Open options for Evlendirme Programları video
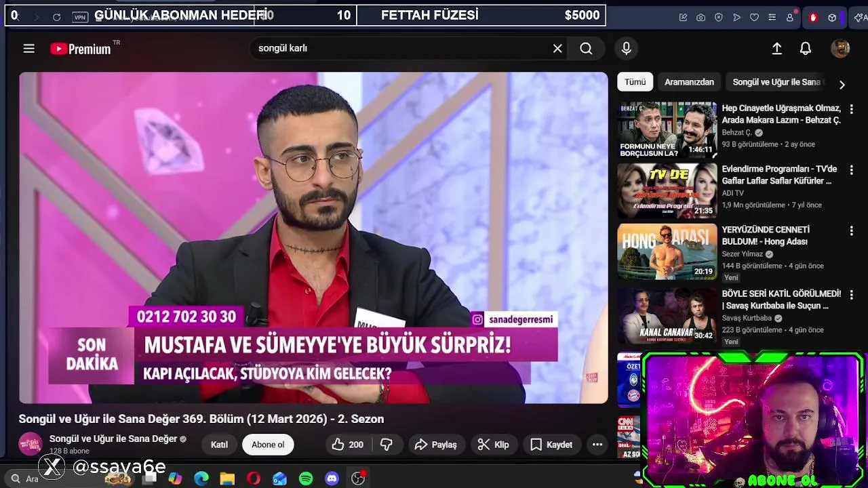 (x=851, y=169)
